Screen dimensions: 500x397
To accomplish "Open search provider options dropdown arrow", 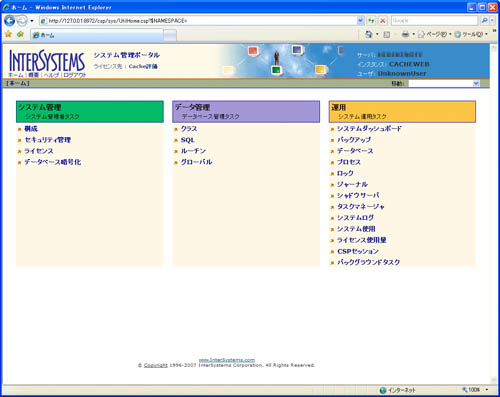I will point(492,21).
